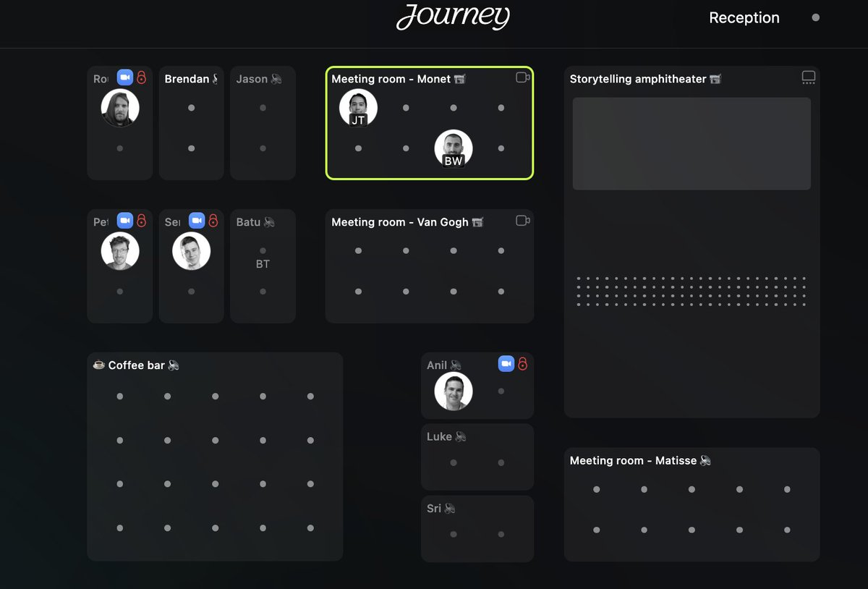This screenshot has width=868, height=589.
Task: Click the muted speaker icon beside Luke
Action: point(461,437)
